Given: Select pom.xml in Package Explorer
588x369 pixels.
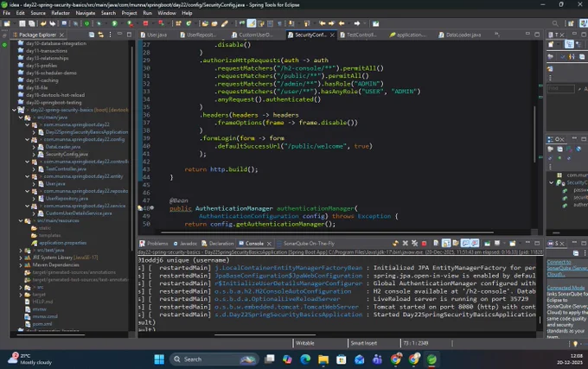Looking at the screenshot, I should (x=42, y=324).
